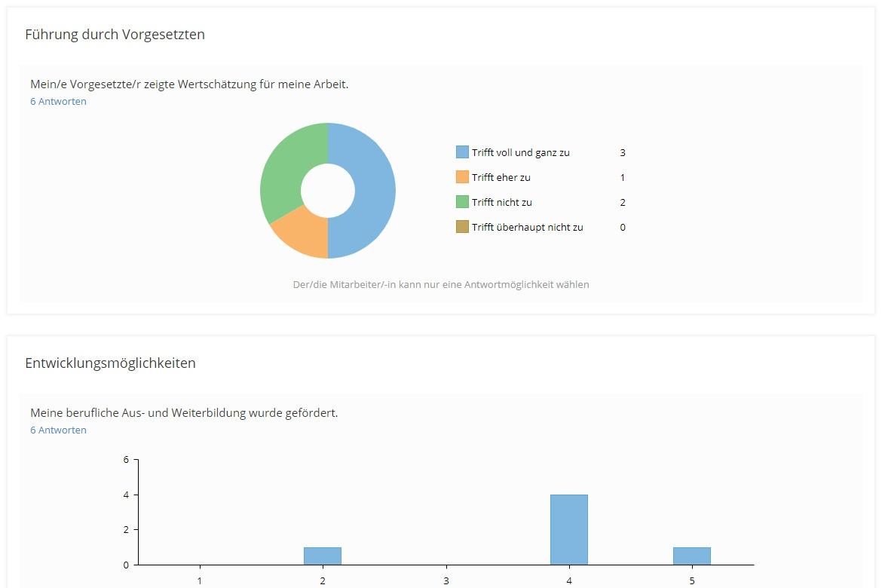Click the orange swatch for 'Trifft eher zu'
Viewport: 882px width, 588px height.
click(462, 177)
